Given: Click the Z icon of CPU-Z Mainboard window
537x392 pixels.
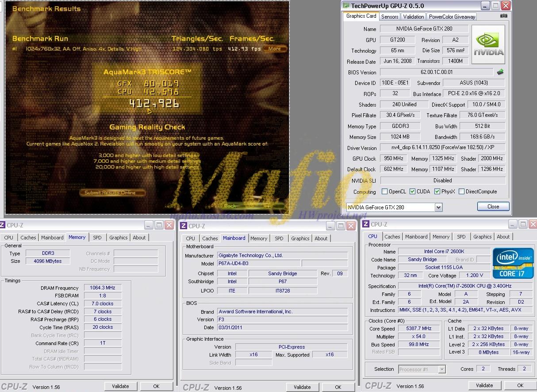Looking at the screenshot, I should 184,226.
